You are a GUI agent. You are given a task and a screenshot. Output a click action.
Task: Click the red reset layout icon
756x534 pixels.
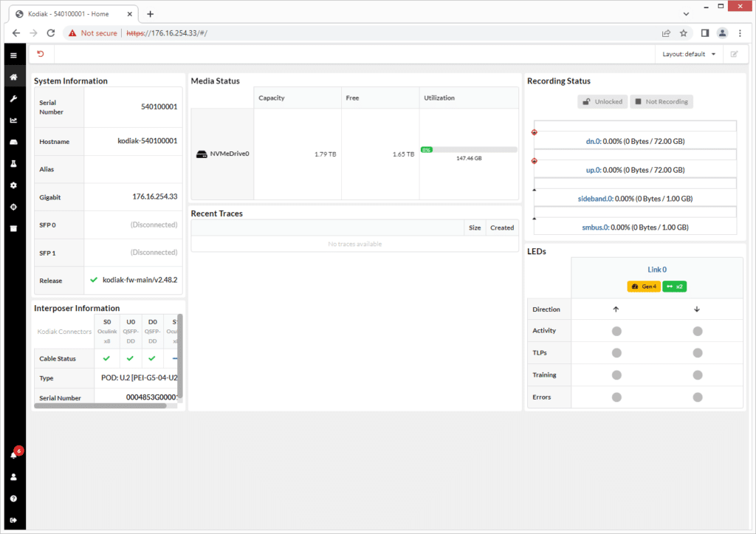click(x=41, y=54)
